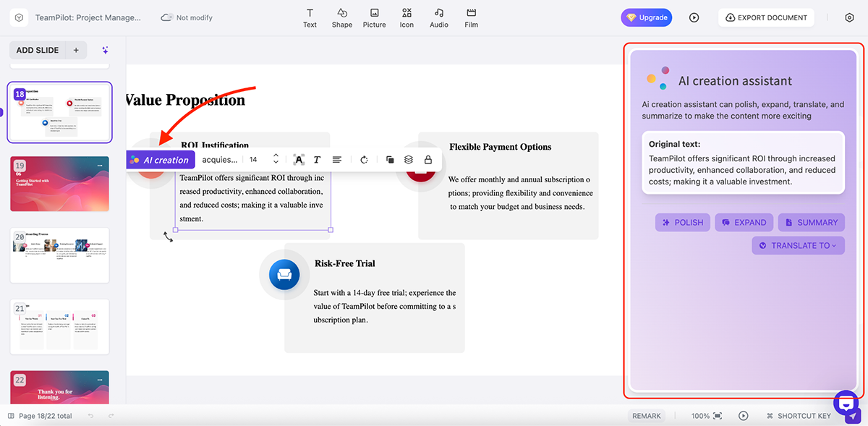Open the layer order icon in the toolbar

click(x=408, y=159)
